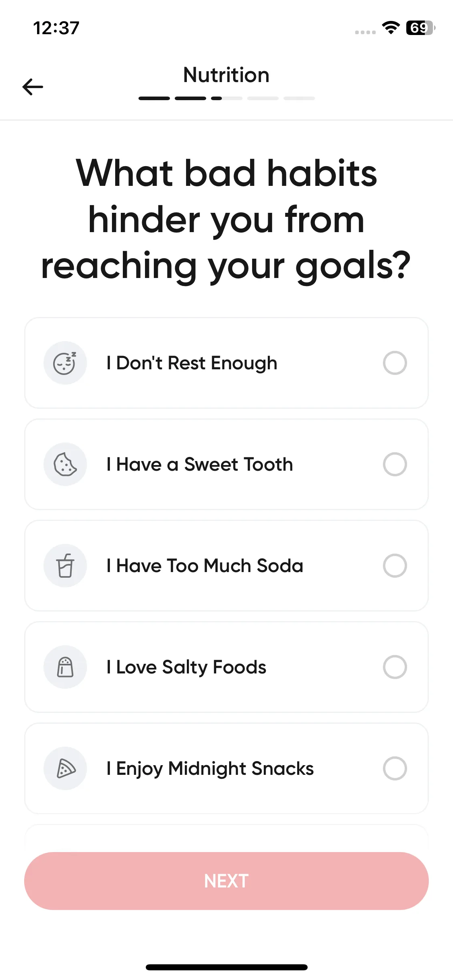Choose the I Enjoy Midnight Snacks label
This screenshot has height=980, width=453.
pos(210,769)
